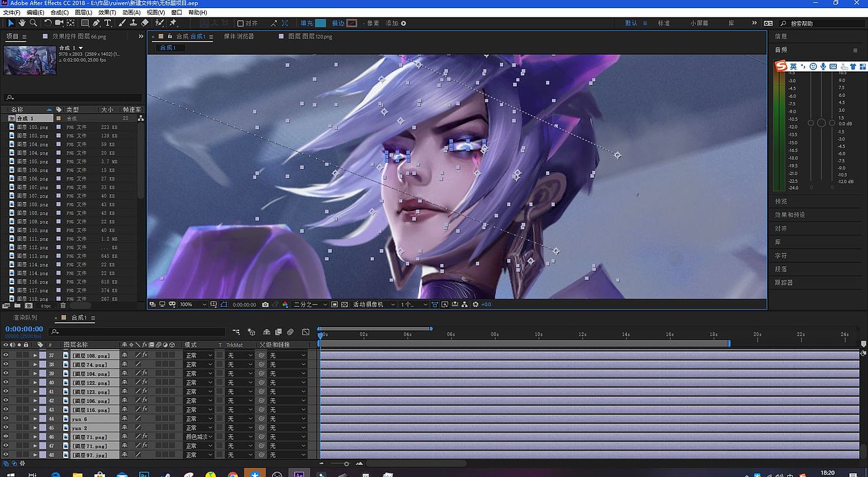Select the Unified Camera tool
The image size is (868, 477).
[59, 23]
